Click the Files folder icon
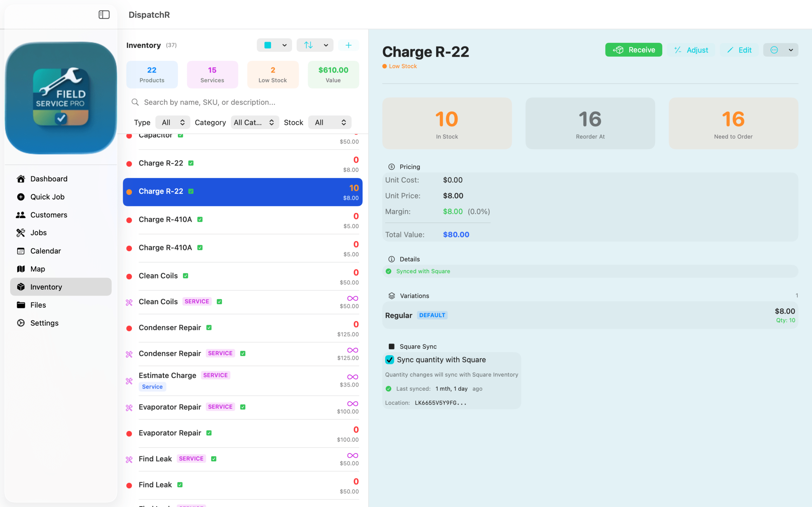 click(x=21, y=305)
